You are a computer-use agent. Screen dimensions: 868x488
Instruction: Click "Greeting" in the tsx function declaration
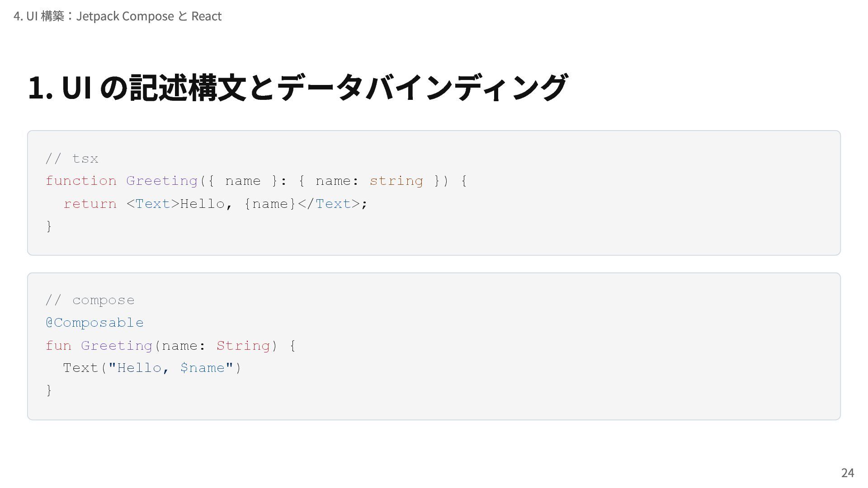pos(162,181)
